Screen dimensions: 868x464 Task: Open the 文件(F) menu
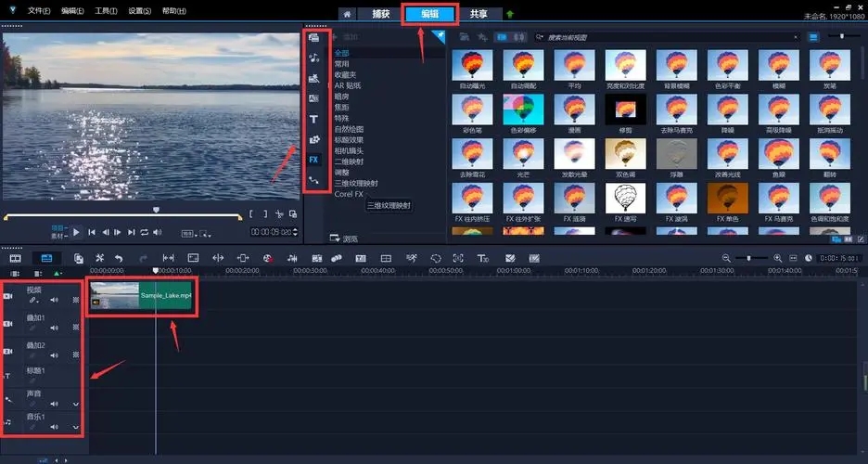[39, 11]
